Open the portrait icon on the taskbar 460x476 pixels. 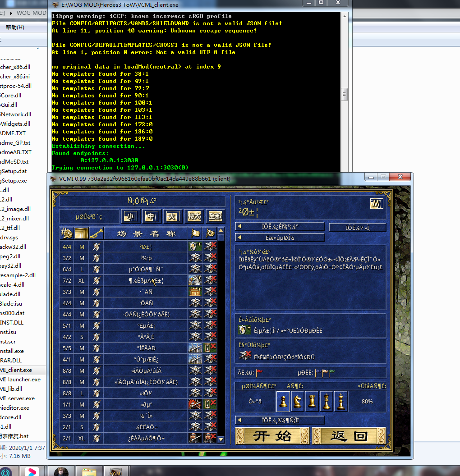click(61, 471)
